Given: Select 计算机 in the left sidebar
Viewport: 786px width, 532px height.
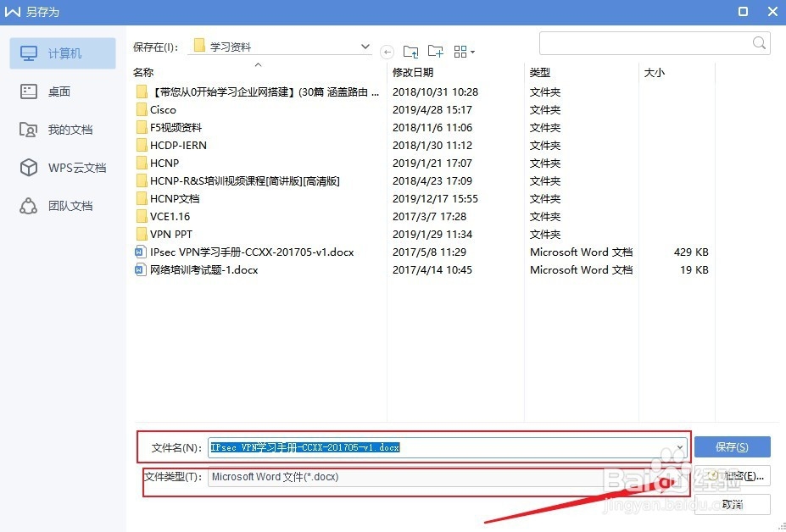Looking at the screenshot, I should pos(62,53).
